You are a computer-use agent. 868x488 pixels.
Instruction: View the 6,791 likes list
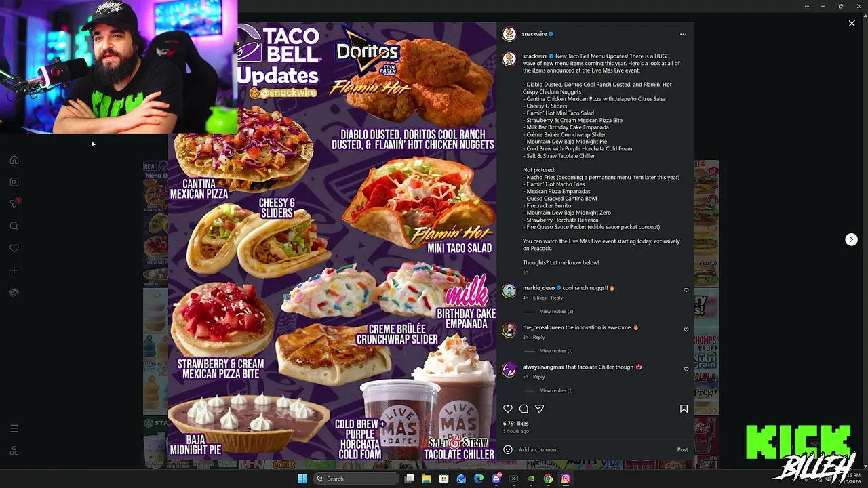(515, 424)
